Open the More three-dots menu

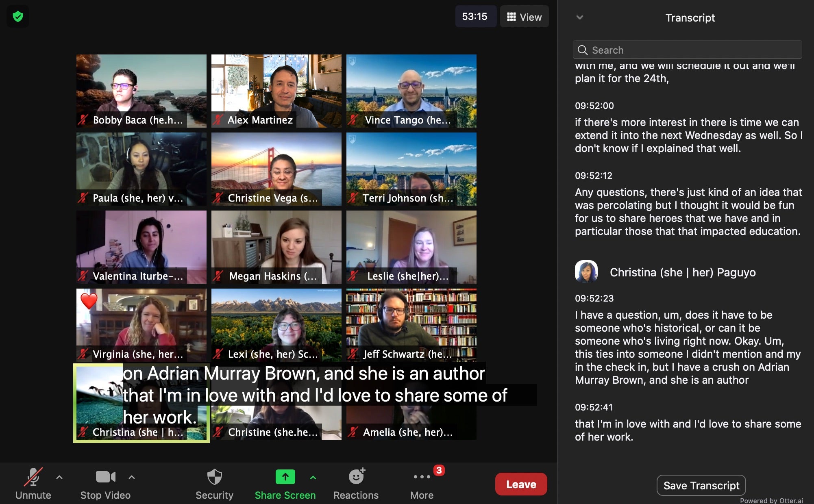click(x=422, y=477)
